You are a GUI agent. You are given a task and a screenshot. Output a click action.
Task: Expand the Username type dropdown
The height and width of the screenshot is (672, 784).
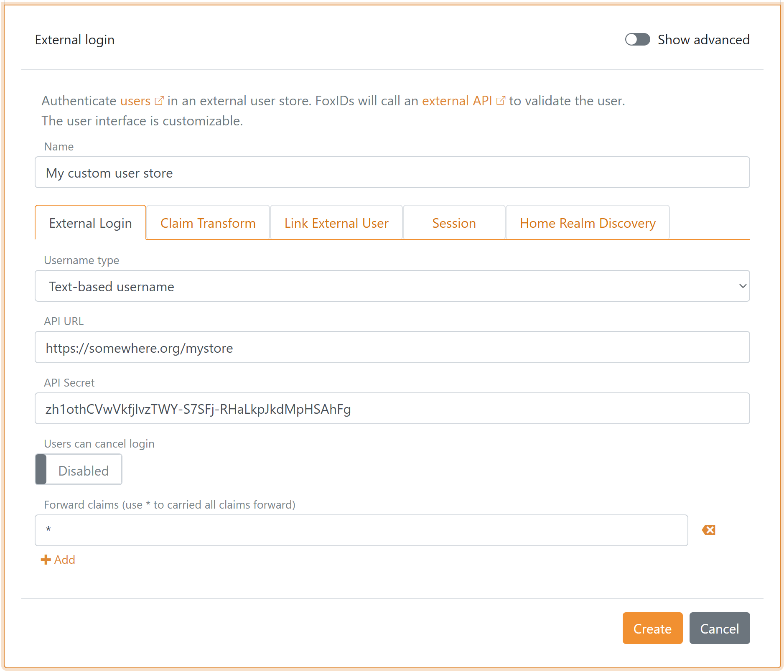pyautogui.click(x=392, y=286)
